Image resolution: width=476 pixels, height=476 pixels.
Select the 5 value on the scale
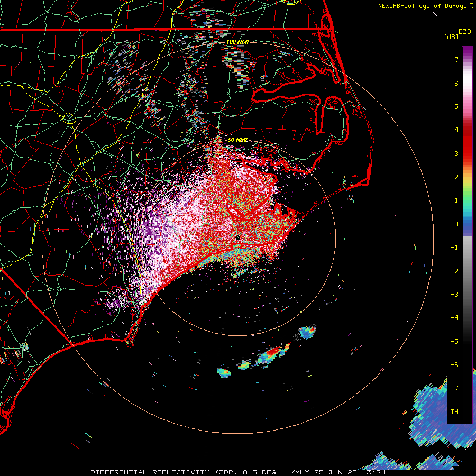tap(456, 106)
